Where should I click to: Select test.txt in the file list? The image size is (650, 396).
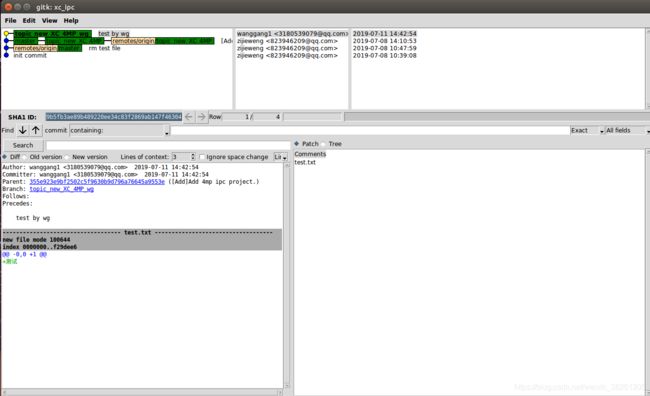305,162
